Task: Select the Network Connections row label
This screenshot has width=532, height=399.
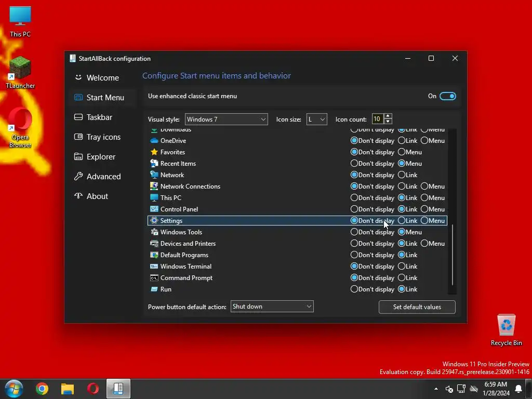Action: tap(190, 187)
